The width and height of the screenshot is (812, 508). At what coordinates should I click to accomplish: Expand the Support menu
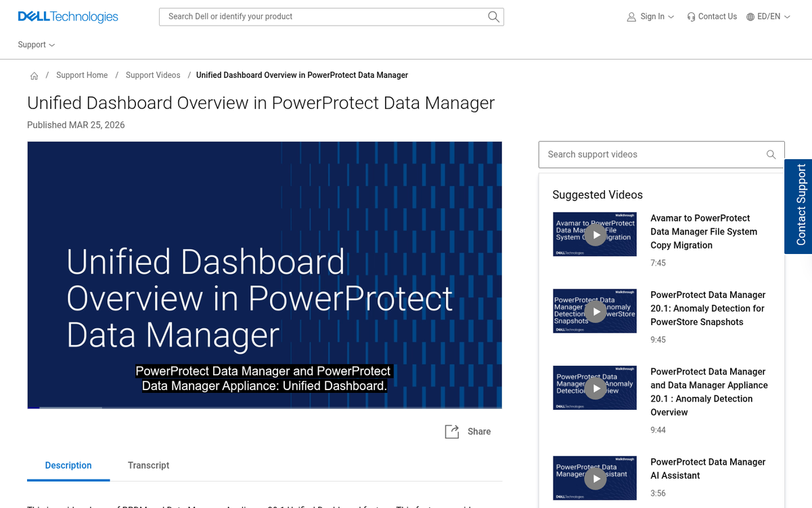(37, 45)
